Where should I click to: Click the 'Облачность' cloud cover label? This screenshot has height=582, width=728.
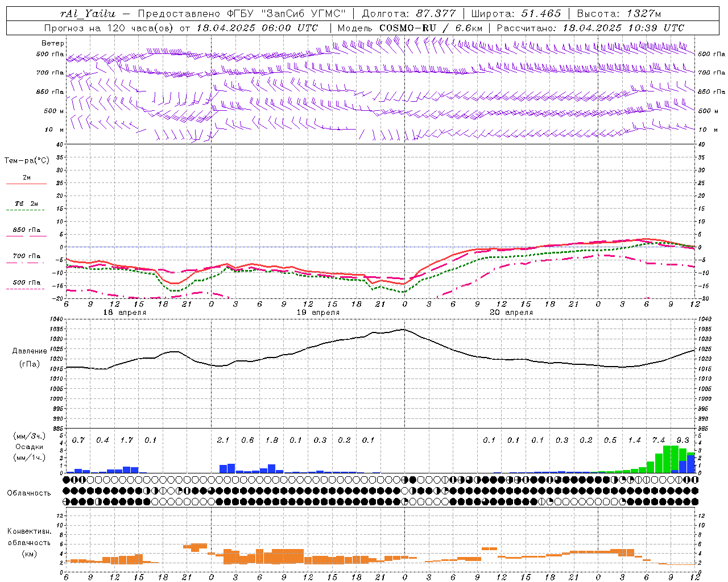coord(29,493)
